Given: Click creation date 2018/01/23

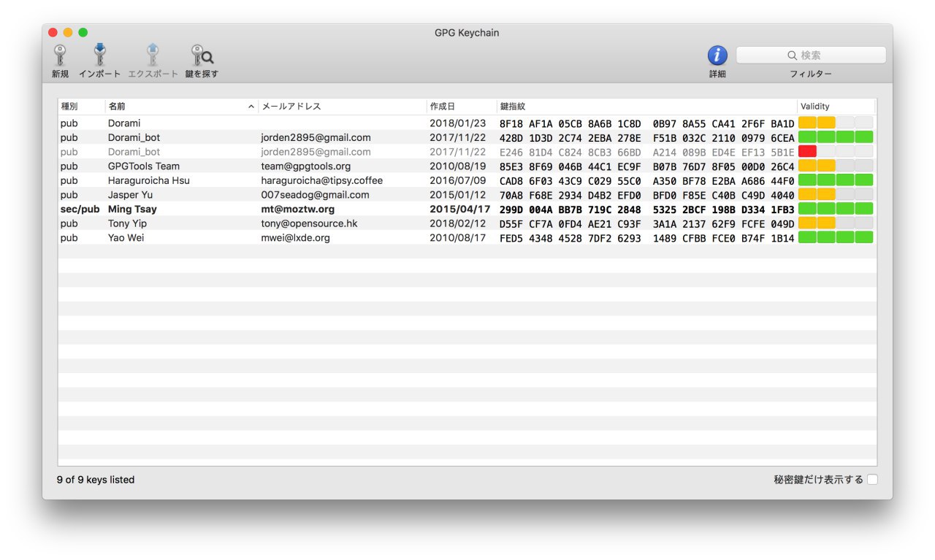Looking at the screenshot, I should coord(458,123).
